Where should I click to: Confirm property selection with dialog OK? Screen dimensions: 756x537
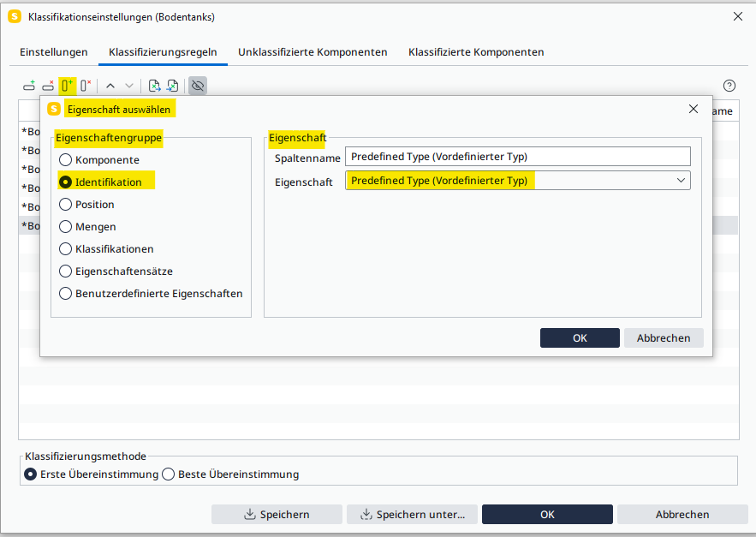(580, 338)
